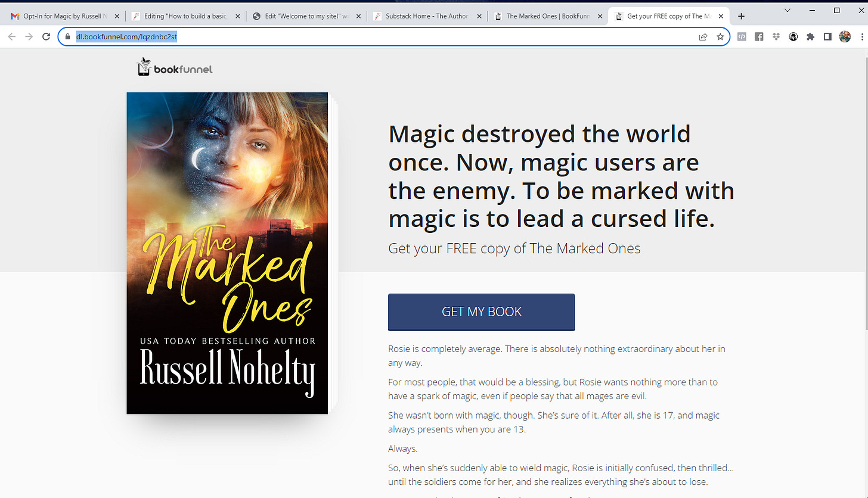Click the BookFunnel logo

[175, 67]
